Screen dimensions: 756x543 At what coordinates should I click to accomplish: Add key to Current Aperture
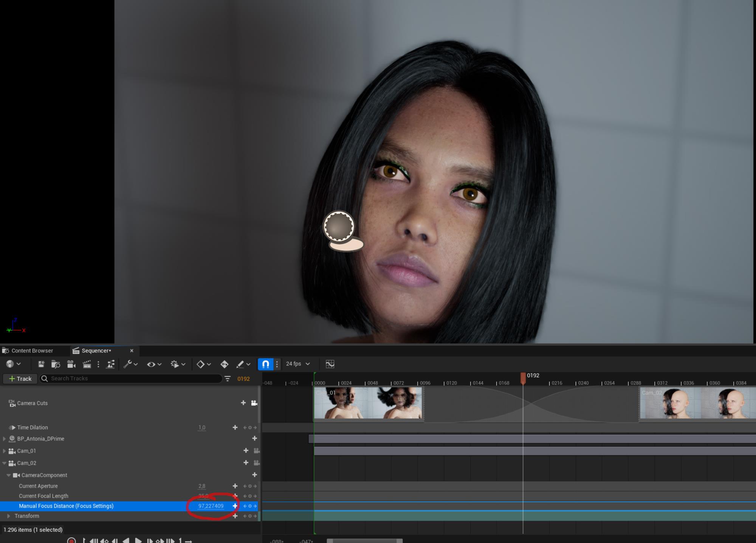pos(235,486)
